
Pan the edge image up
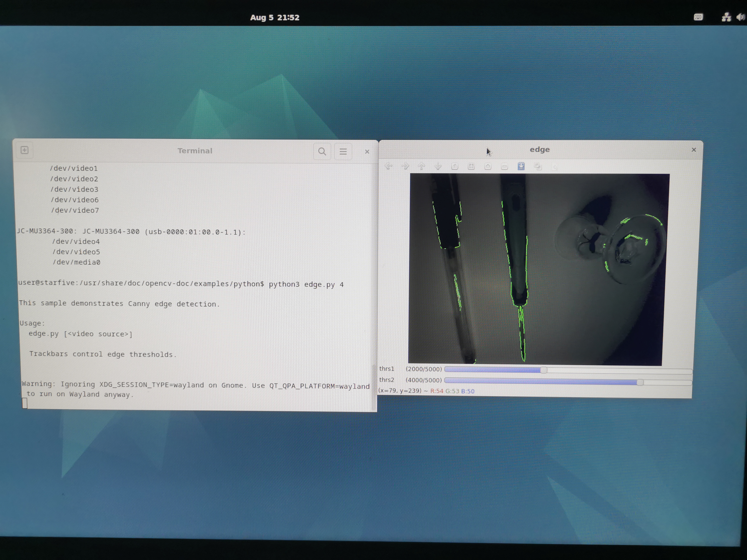pos(421,166)
